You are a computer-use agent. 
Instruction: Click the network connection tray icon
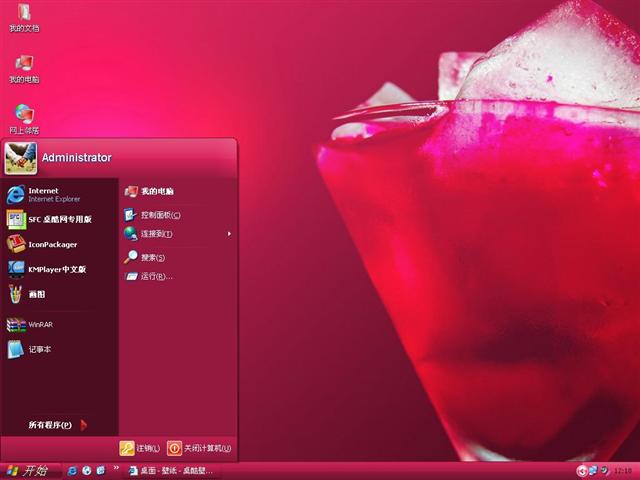[x=593, y=471]
